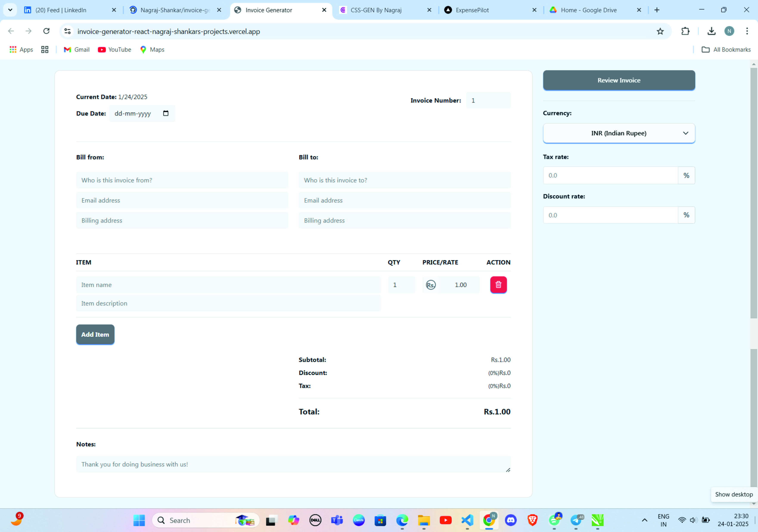The height and width of the screenshot is (532, 758).
Task: Expand the tab search dropdown arrow
Action: [x=10, y=10]
